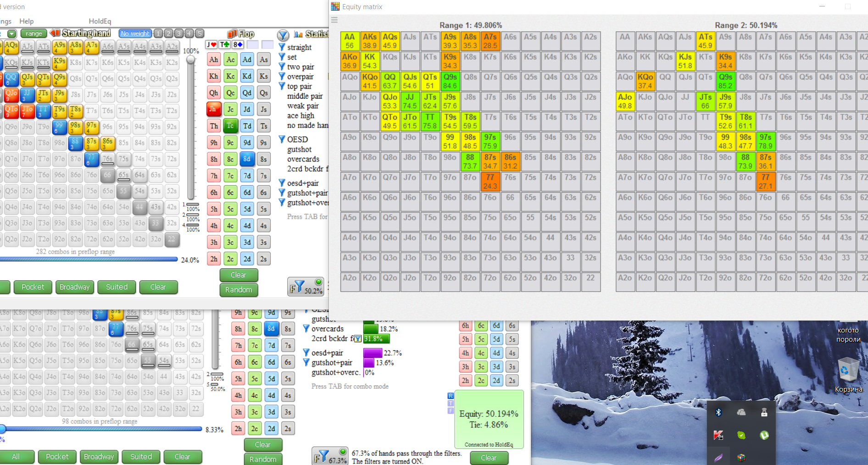
Task: Toggle the No weight button
Action: 135,33
